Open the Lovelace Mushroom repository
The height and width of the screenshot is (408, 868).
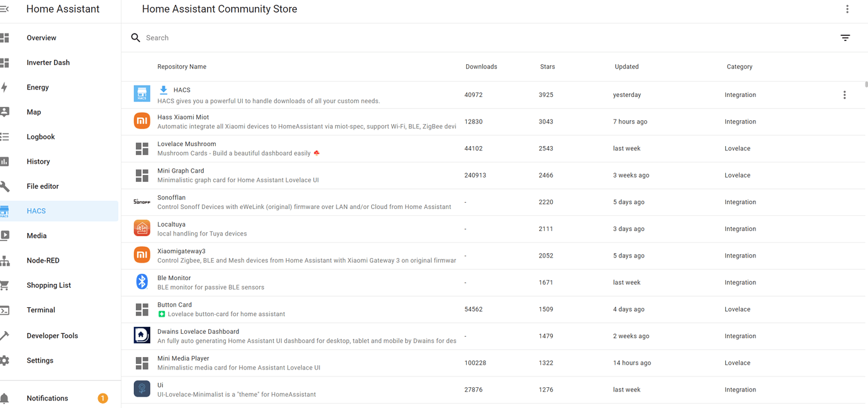tap(187, 144)
